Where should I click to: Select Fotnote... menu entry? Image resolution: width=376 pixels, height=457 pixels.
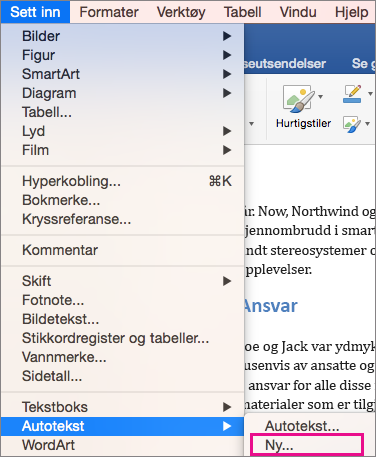[x=122, y=300]
